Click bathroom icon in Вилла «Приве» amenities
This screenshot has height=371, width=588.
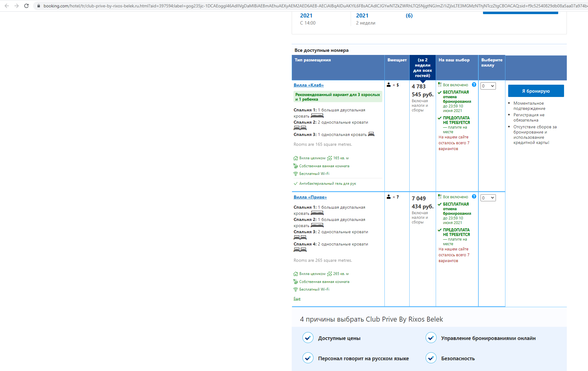[296, 282]
